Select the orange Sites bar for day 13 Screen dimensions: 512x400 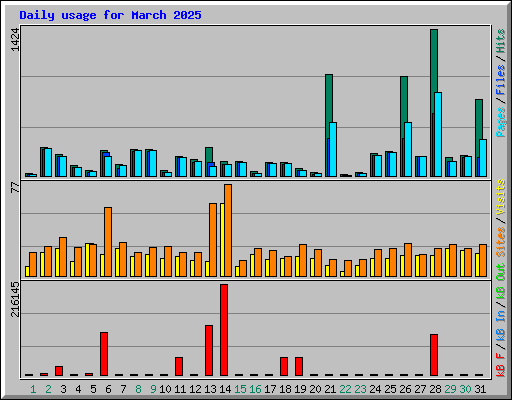click(x=213, y=240)
